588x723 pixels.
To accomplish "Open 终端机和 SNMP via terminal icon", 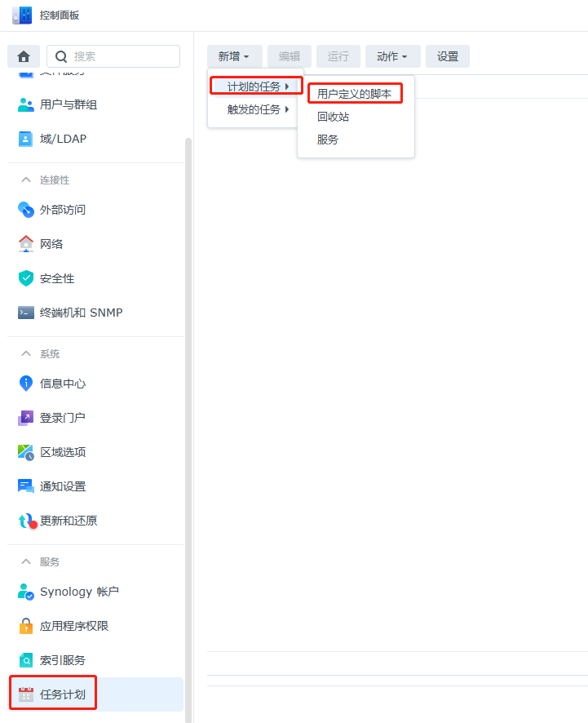I will click(x=26, y=313).
